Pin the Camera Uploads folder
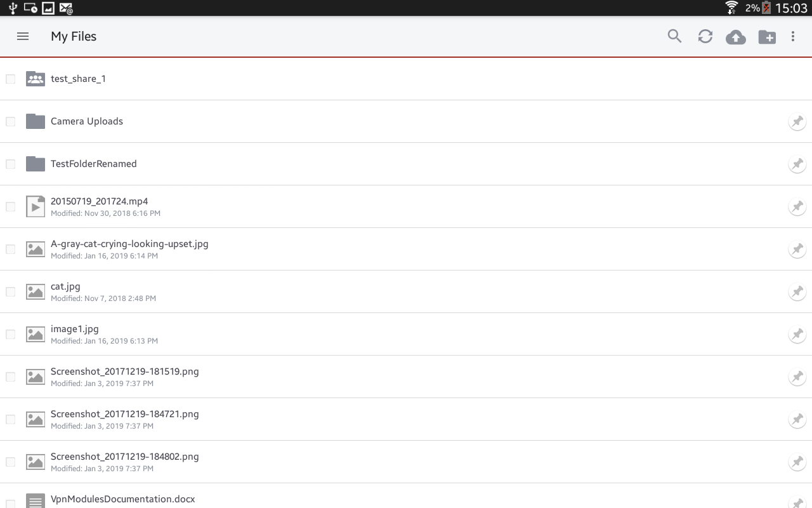The height and width of the screenshot is (508, 812). pyautogui.click(x=797, y=121)
